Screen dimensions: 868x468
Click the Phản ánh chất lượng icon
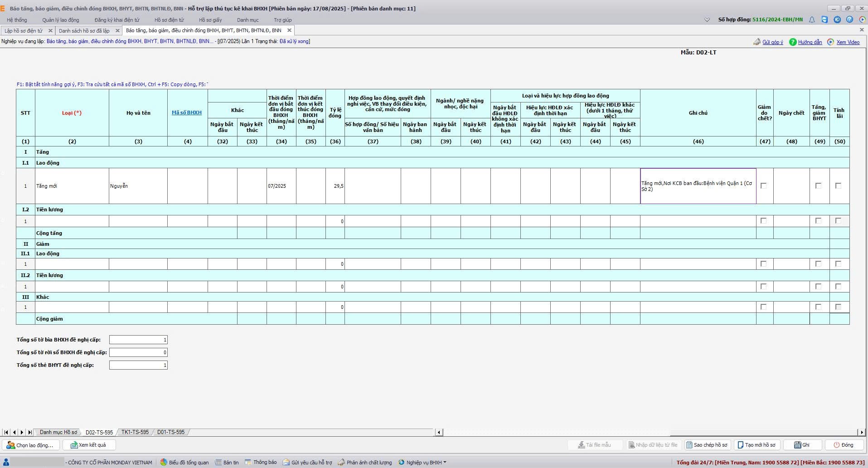[x=341, y=462]
